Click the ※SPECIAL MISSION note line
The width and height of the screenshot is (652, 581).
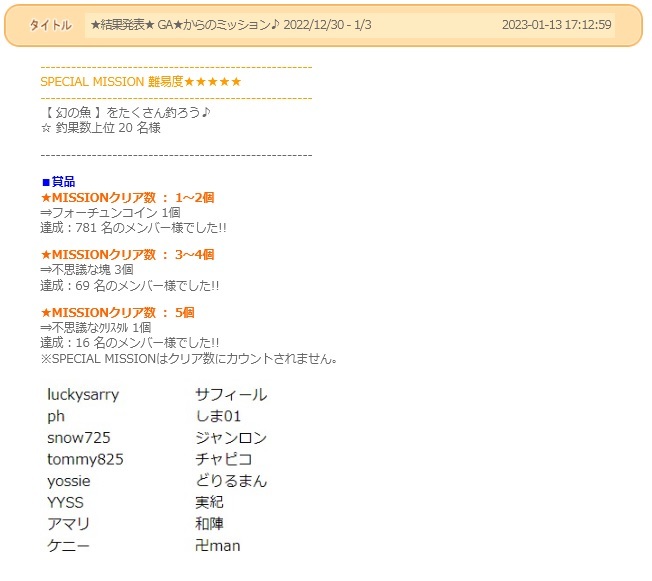point(188,358)
